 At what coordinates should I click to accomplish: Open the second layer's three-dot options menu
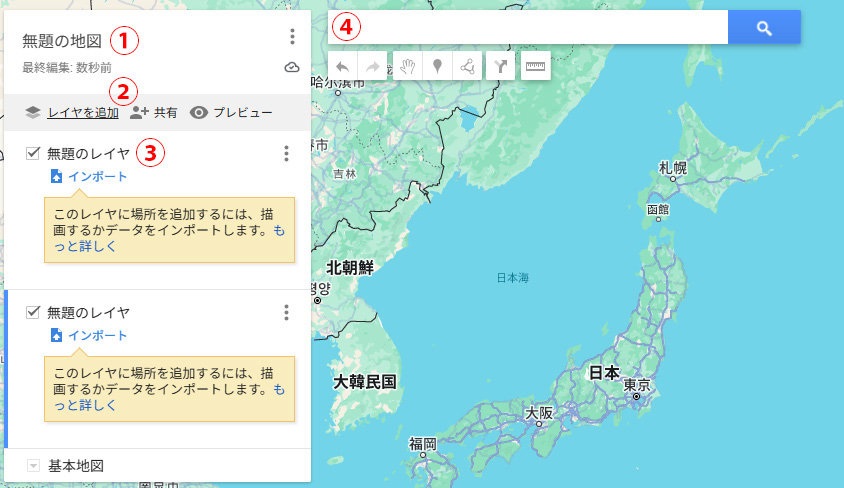pos(286,313)
